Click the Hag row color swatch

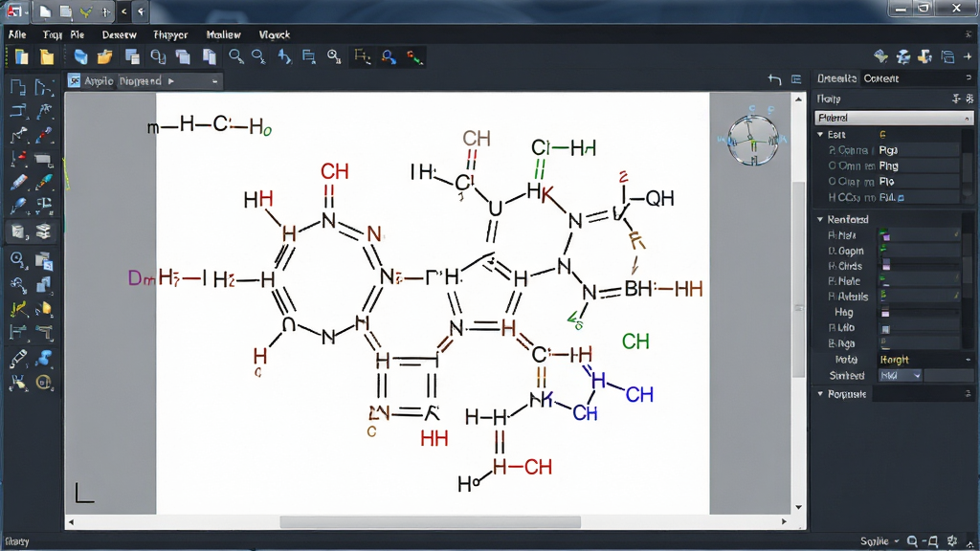885,312
